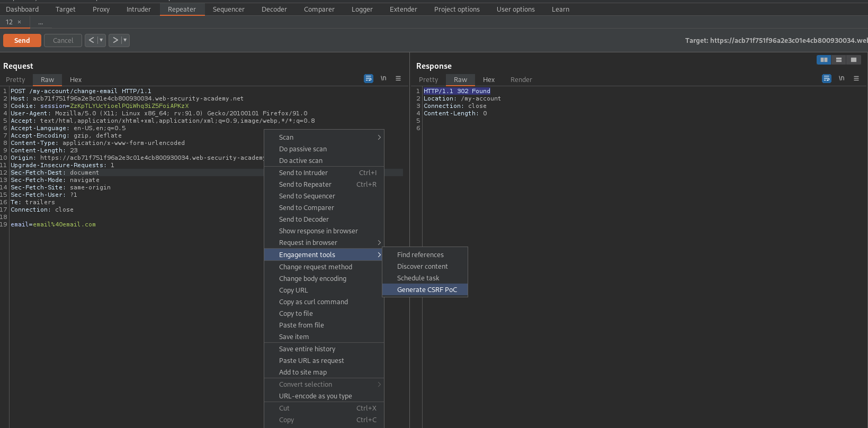Open the Intruder tab
The height and width of the screenshot is (428, 868).
[x=139, y=9]
